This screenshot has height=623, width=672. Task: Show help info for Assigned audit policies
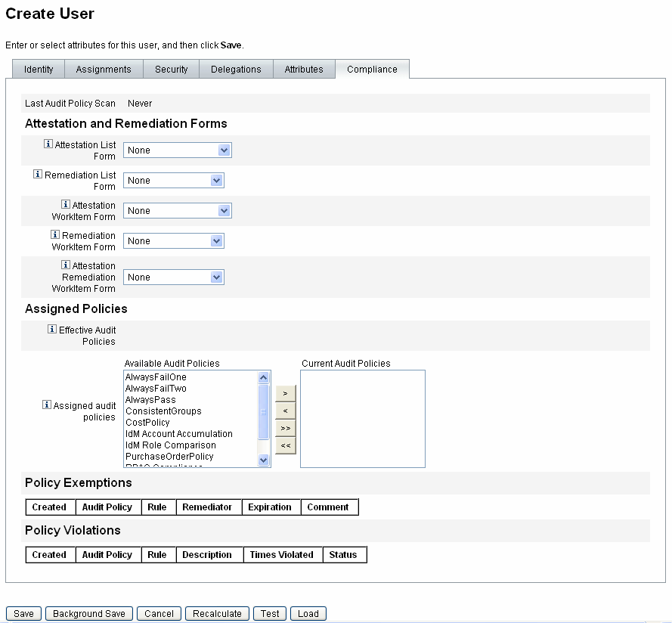47,404
